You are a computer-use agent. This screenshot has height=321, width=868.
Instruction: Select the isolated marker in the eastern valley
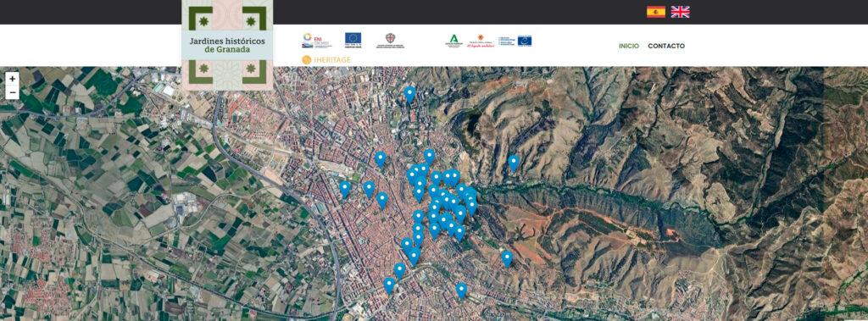click(x=514, y=163)
